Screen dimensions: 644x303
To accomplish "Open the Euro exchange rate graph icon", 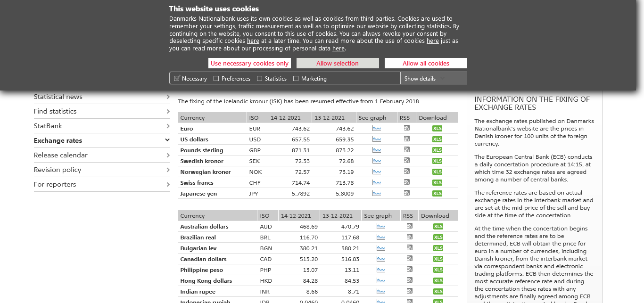I will (x=376, y=129).
